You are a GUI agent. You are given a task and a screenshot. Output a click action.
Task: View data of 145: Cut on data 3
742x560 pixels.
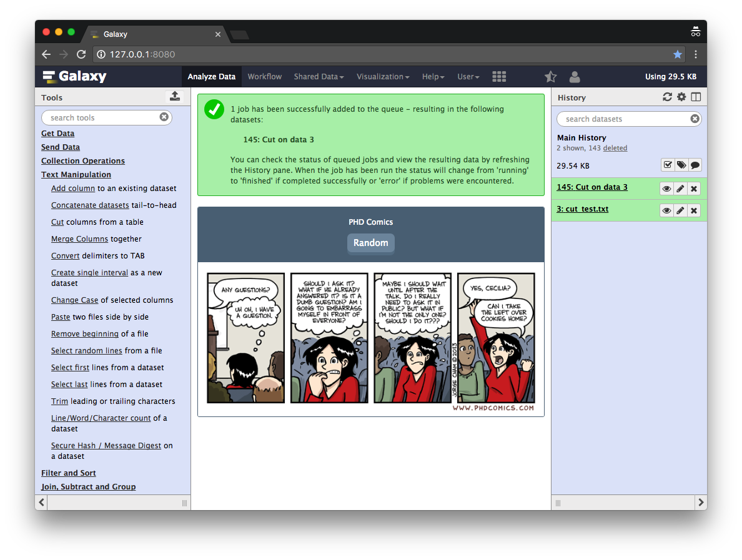click(x=666, y=189)
